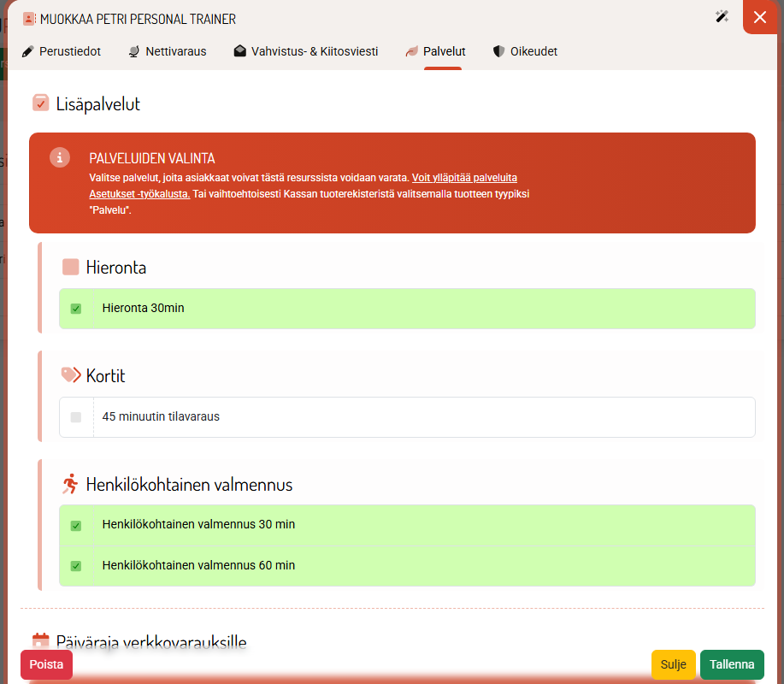Click the Kortit tag icon
This screenshot has height=684, width=784.
click(71, 375)
